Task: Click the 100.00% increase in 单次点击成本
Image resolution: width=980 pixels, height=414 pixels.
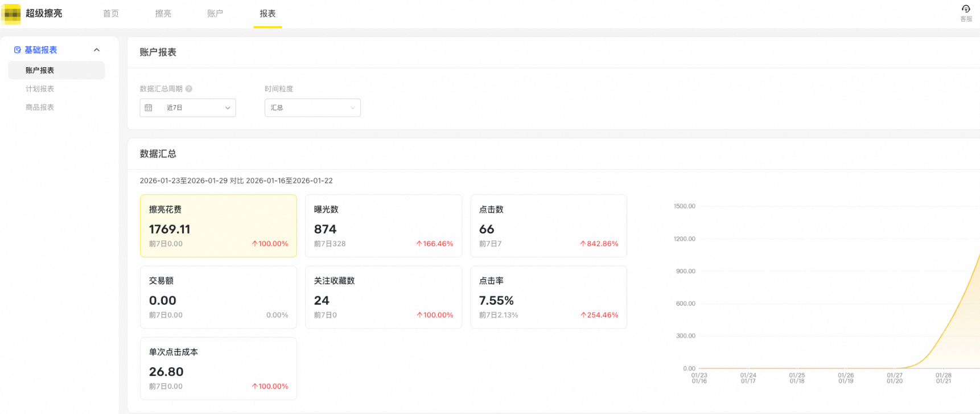Action: (x=270, y=386)
